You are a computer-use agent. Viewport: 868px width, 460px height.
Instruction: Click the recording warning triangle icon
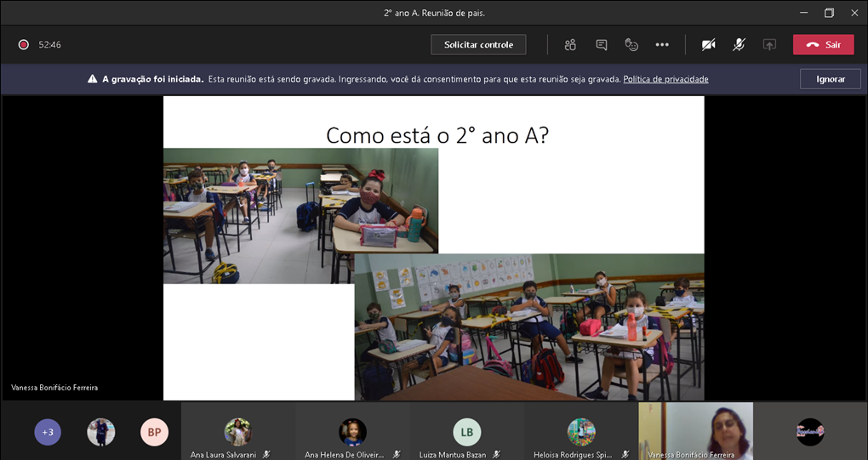click(x=92, y=79)
